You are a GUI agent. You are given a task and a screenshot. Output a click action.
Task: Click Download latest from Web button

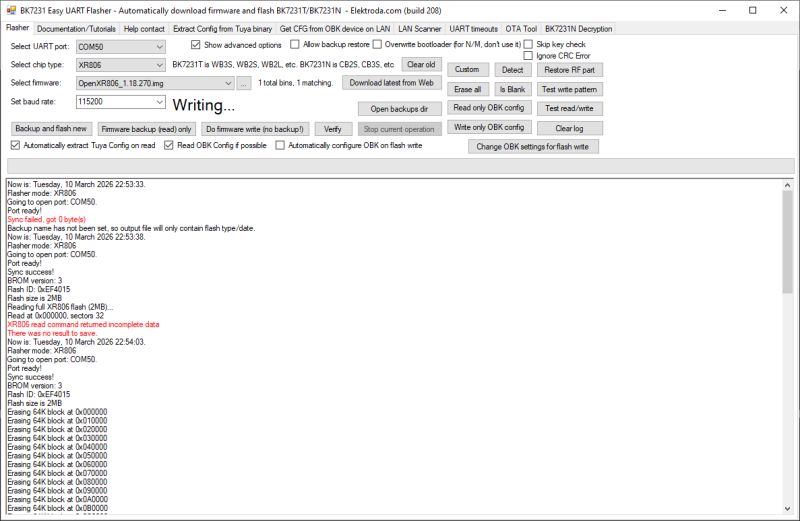coord(391,83)
